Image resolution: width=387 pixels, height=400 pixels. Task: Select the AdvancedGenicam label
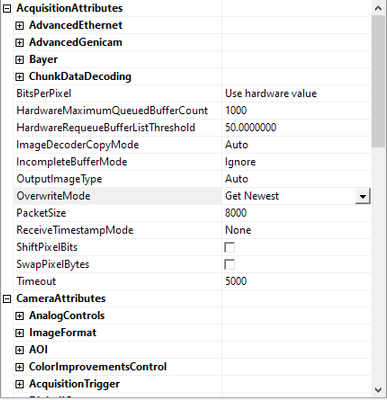click(x=76, y=42)
